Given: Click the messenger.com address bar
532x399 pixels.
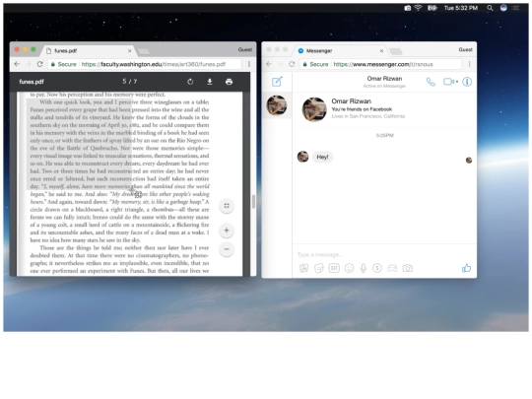Looking at the screenshot, I should pos(380,64).
